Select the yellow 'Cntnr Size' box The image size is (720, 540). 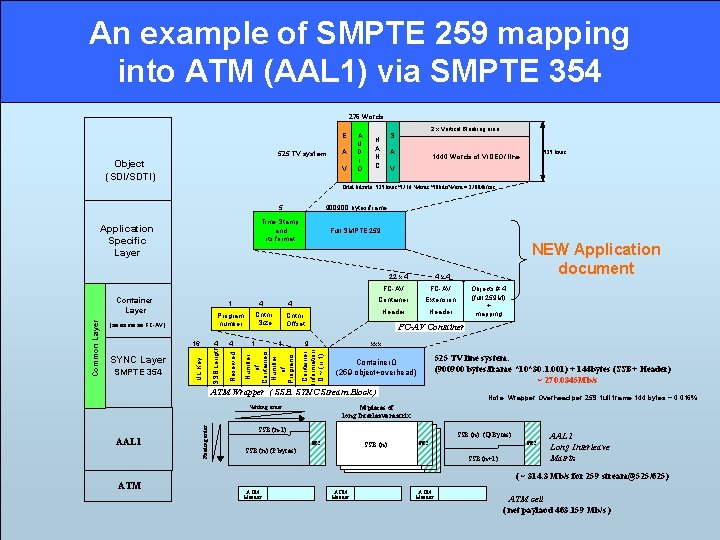(x=264, y=319)
